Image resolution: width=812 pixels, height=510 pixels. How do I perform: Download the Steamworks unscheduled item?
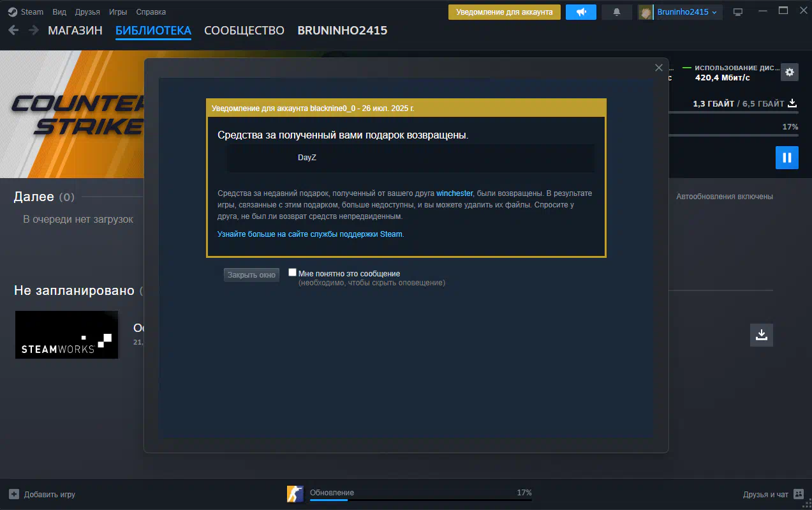(761, 334)
